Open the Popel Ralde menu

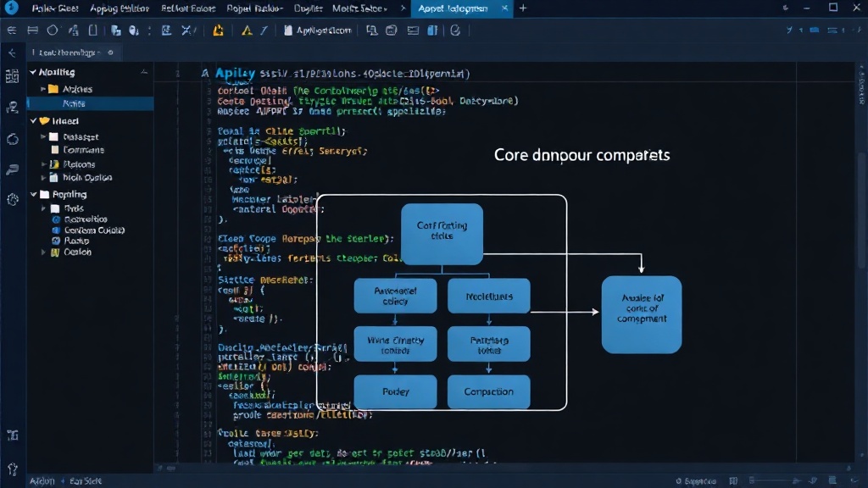pyautogui.click(x=254, y=8)
